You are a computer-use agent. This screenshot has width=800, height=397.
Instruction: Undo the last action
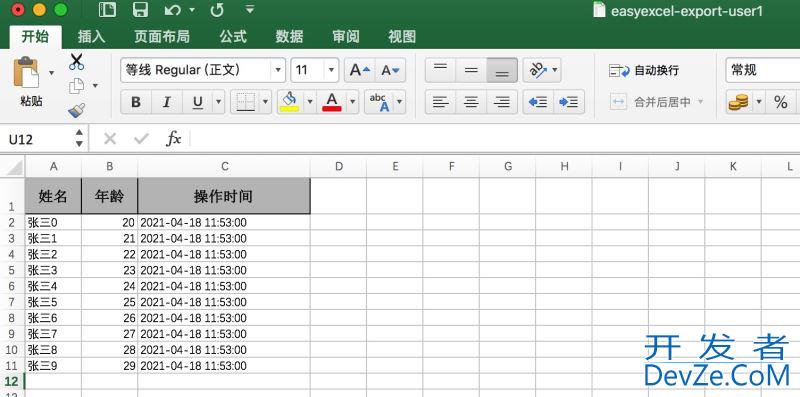point(172,10)
